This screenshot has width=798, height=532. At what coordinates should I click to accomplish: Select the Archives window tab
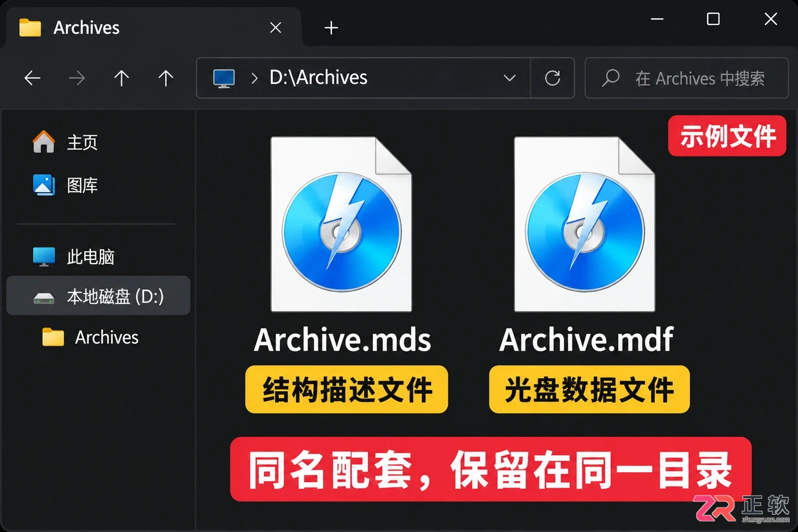coord(154,27)
